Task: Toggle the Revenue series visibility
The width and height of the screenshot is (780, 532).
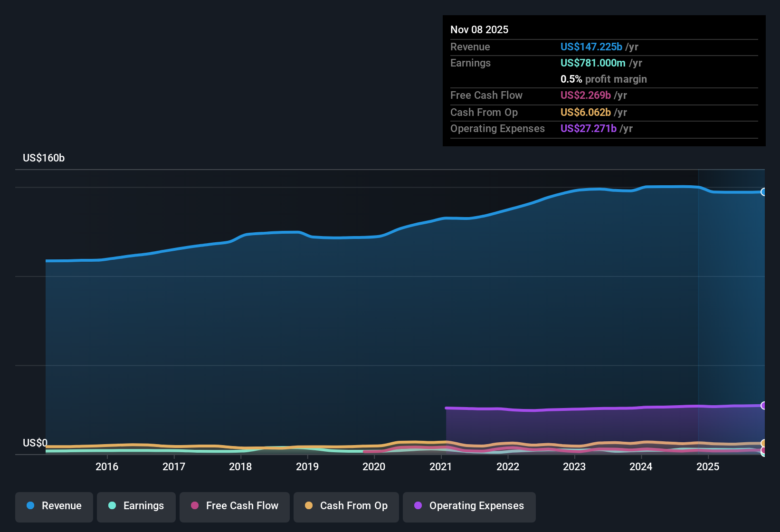Action: 54,507
